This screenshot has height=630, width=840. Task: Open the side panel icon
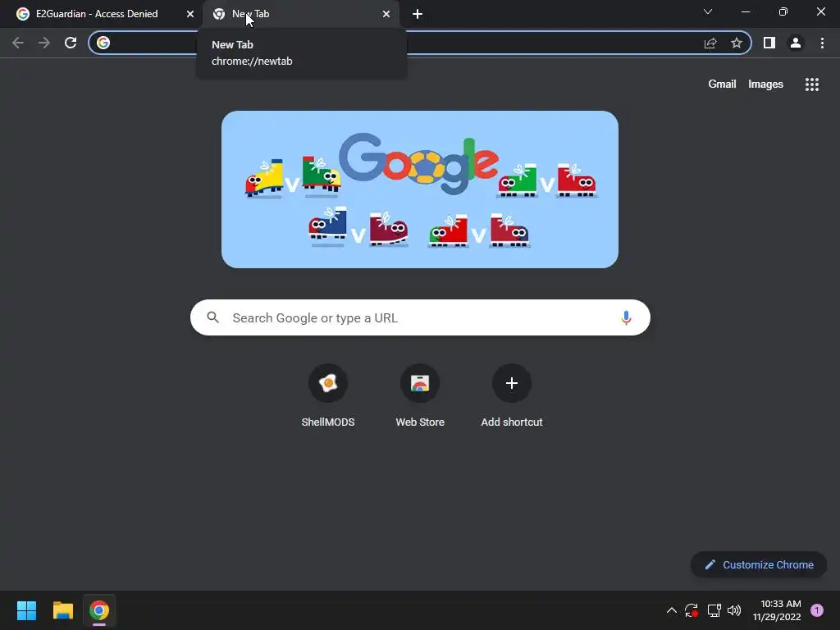[x=769, y=43]
